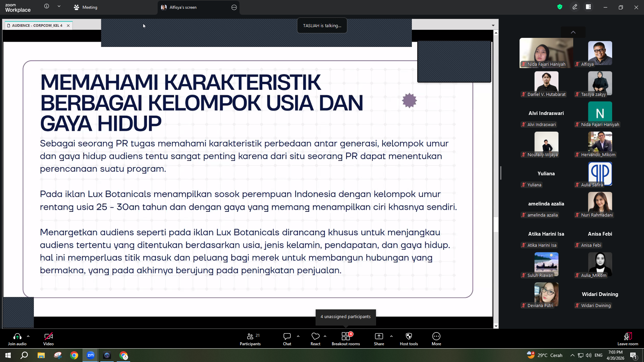Open the Participants panel
644x362 pixels.
(x=250, y=339)
